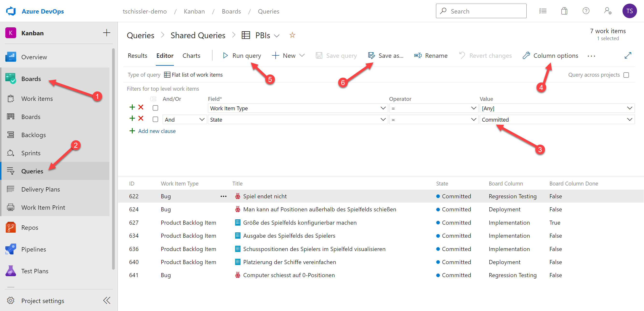This screenshot has width=644, height=311.
Task: Click the Run query button
Action: [x=242, y=56]
